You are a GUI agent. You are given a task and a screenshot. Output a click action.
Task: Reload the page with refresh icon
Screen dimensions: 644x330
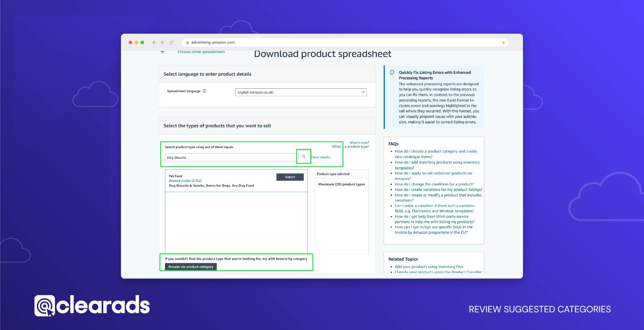[172, 42]
